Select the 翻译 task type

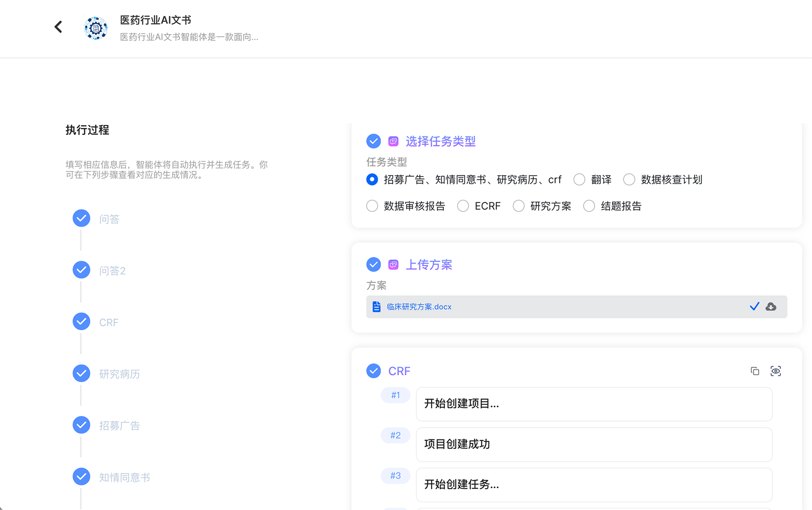[579, 179]
